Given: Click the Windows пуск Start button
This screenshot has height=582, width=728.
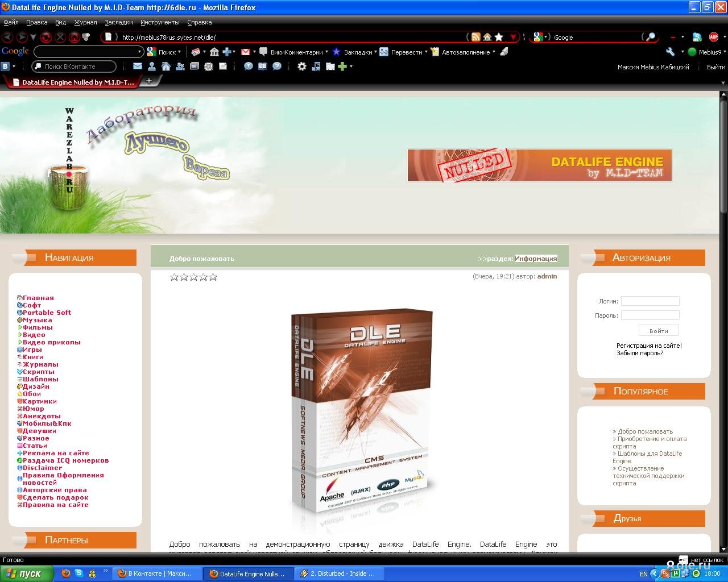Looking at the screenshot, I should click(x=27, y=573).
